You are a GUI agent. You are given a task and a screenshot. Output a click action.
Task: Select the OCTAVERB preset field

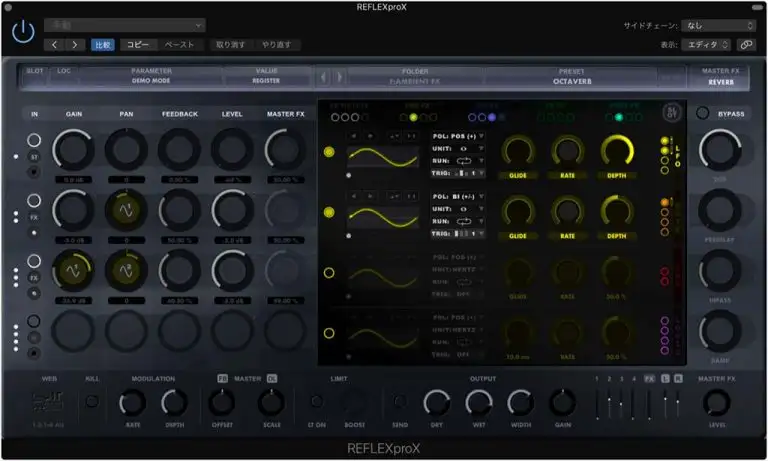(x=572, y=81)
